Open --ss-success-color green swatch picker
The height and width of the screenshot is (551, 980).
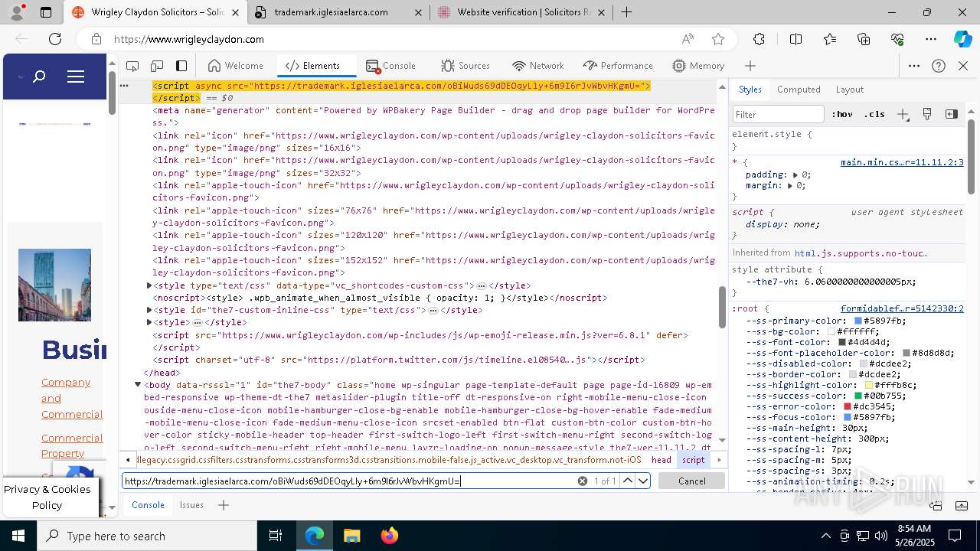point(858,396)
